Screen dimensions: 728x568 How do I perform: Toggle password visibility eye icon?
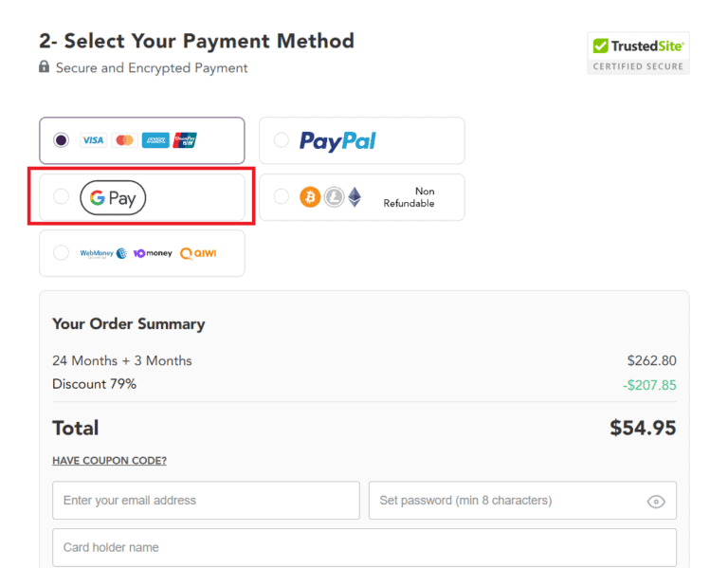point(656,502)
